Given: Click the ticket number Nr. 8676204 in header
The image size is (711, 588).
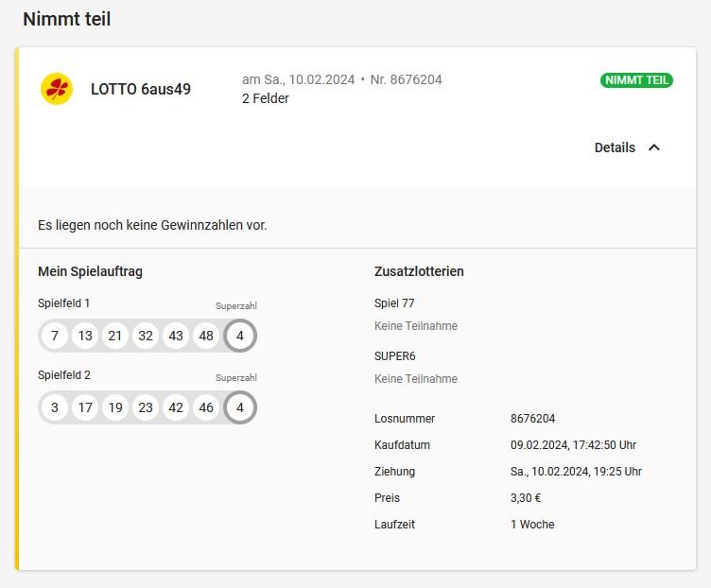Looking at the screenshot, I should pos(406,79).
